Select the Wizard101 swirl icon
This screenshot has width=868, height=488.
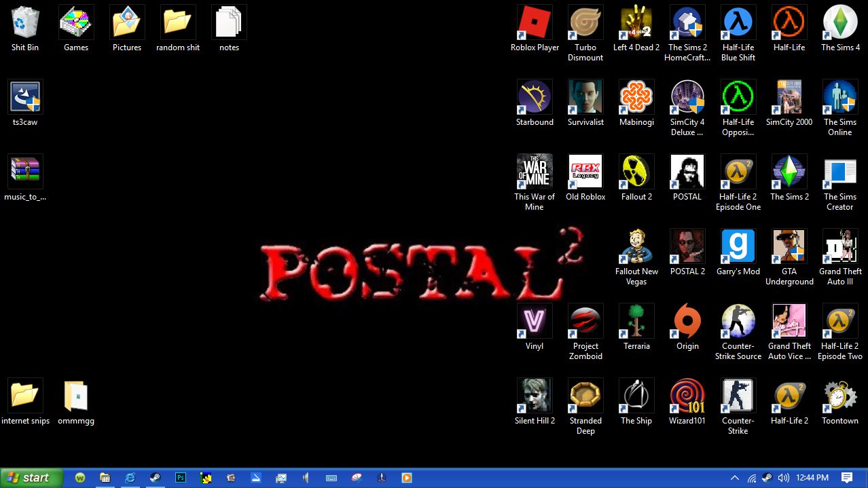pyautogui.click(x=687, y=396)
